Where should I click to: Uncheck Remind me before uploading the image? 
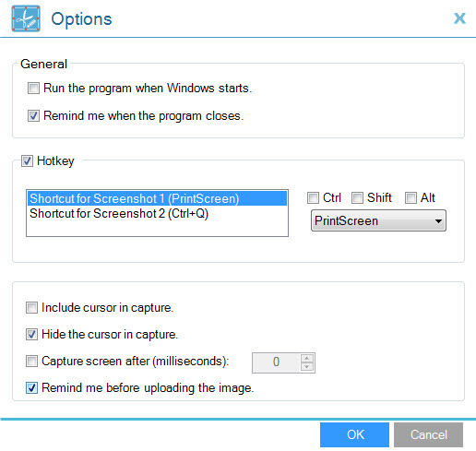[x=31, y=387]
